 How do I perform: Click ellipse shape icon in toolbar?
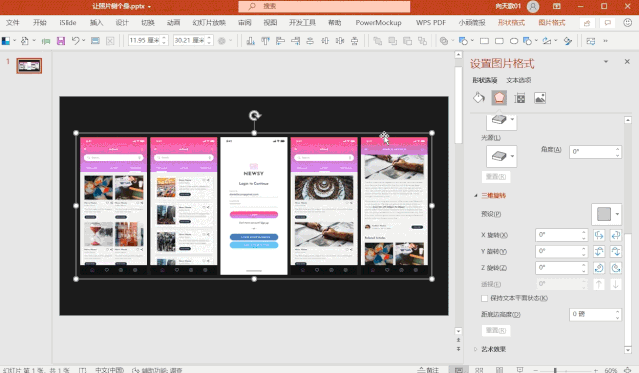pos(514,41)
